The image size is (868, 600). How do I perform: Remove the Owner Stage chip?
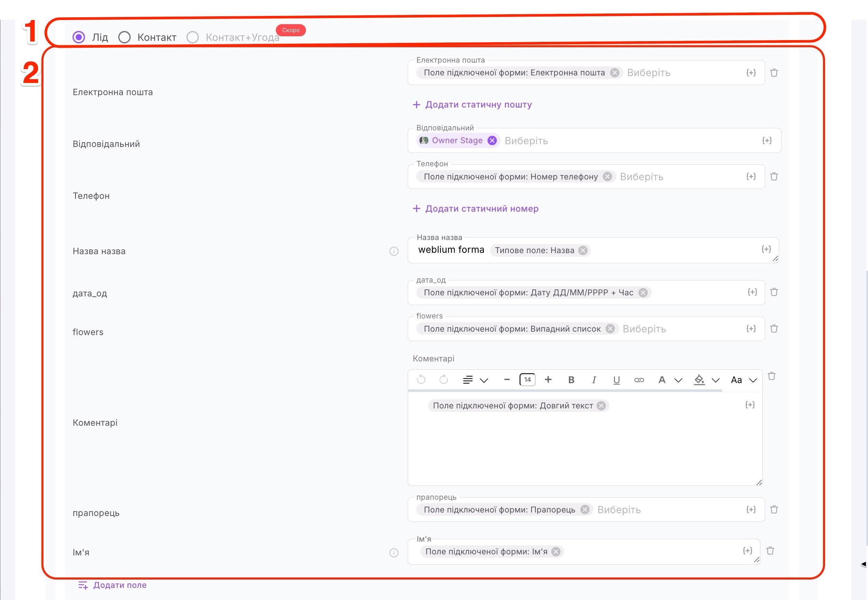492,141
